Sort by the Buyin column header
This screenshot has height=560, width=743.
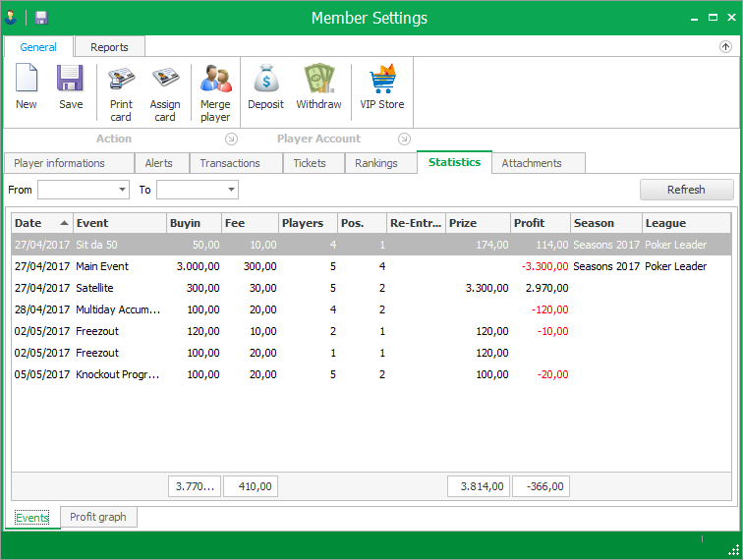coord(195,223)
